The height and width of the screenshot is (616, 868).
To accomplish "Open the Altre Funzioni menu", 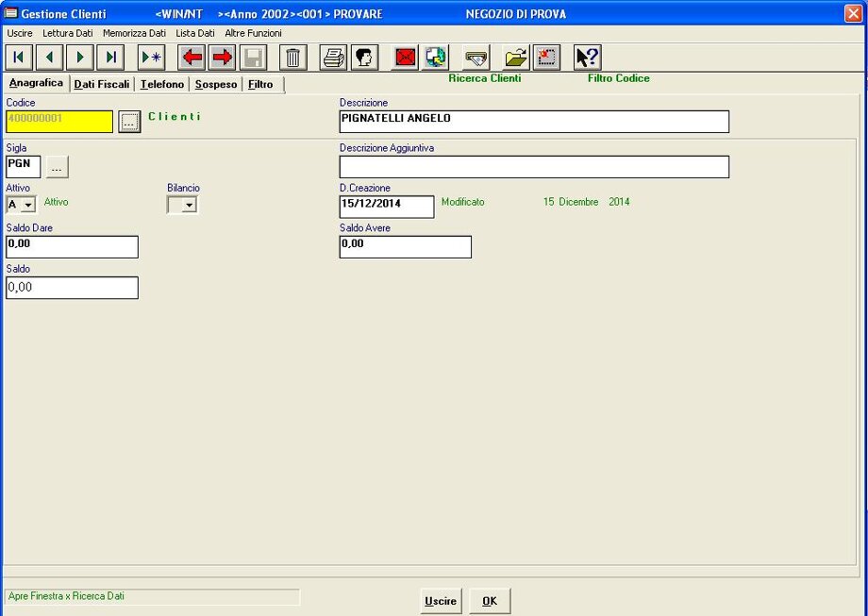I will [253, 33].
